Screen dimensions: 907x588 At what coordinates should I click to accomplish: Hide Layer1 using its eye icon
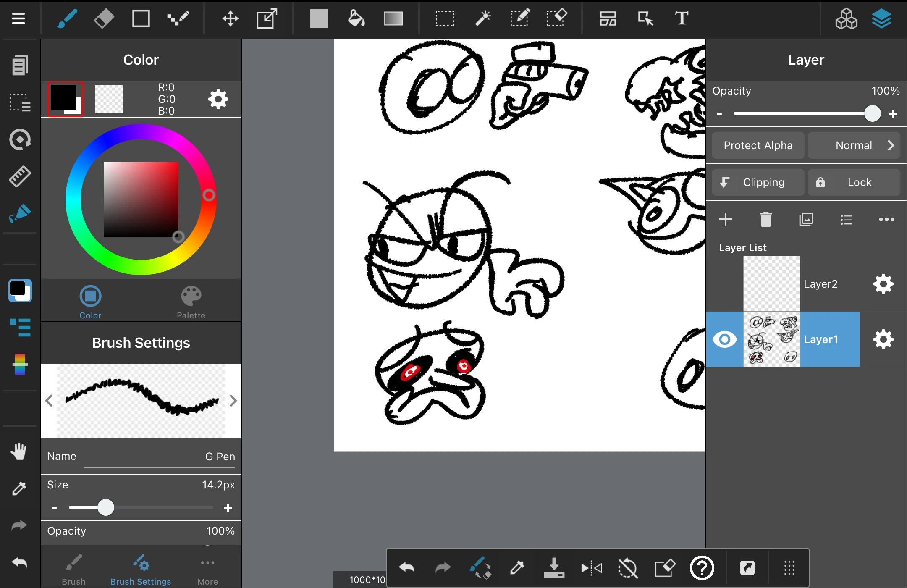725,339
